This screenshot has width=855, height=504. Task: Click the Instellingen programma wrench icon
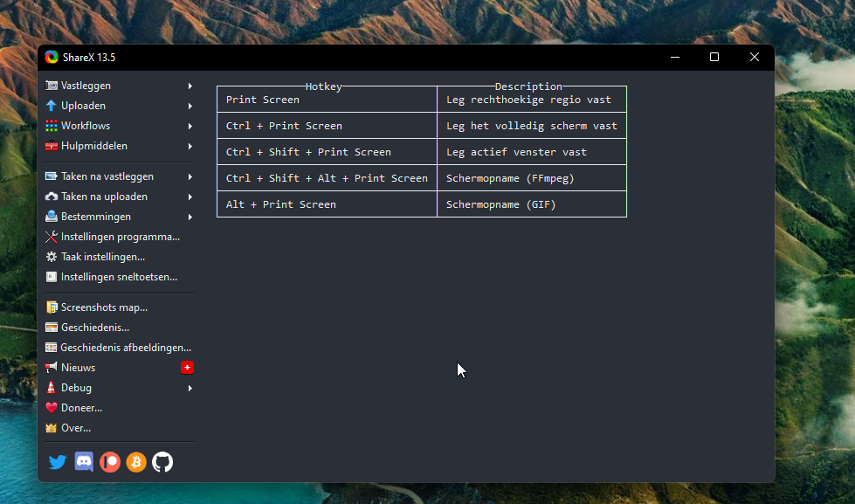pos(52,237)
